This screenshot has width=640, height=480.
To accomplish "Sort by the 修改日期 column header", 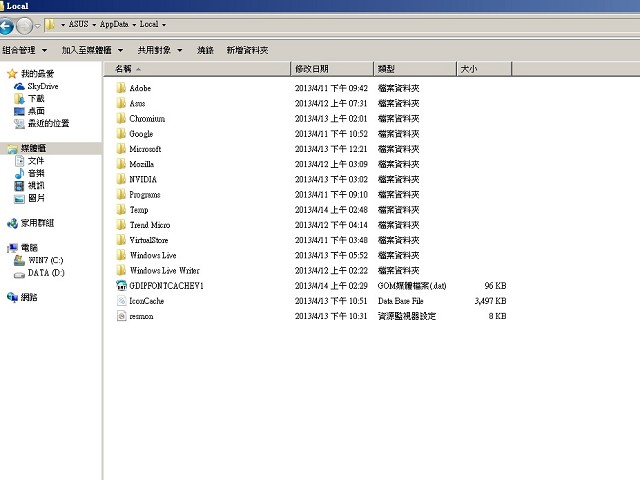I will point(332,69).
